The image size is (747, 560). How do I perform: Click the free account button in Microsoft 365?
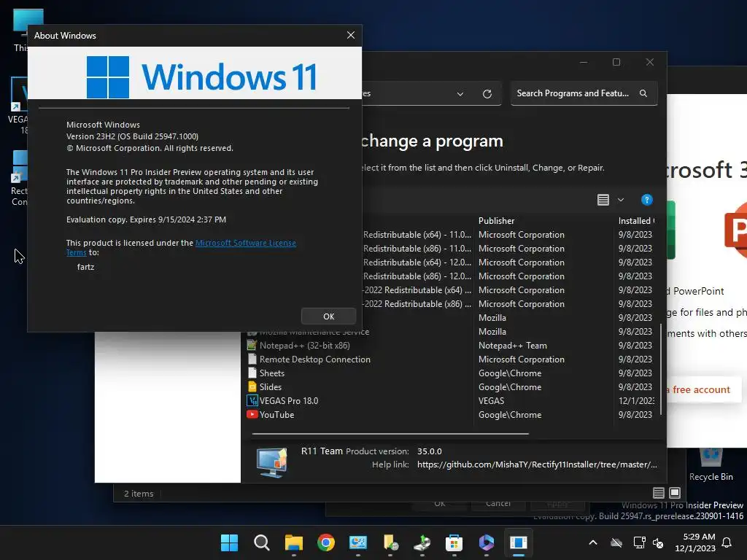click(704, 389)
